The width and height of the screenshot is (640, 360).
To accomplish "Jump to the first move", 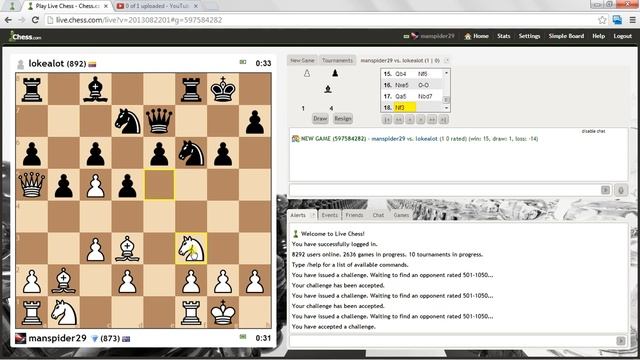I will point(387,120).
